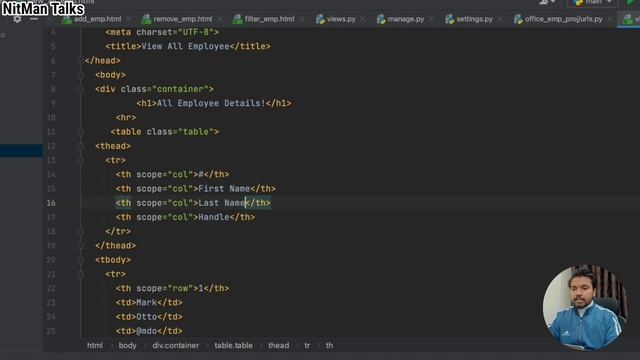Collapse the <table> fold marker on line 11
This screenshot has width=640, height=360.
tap(80, 132)
